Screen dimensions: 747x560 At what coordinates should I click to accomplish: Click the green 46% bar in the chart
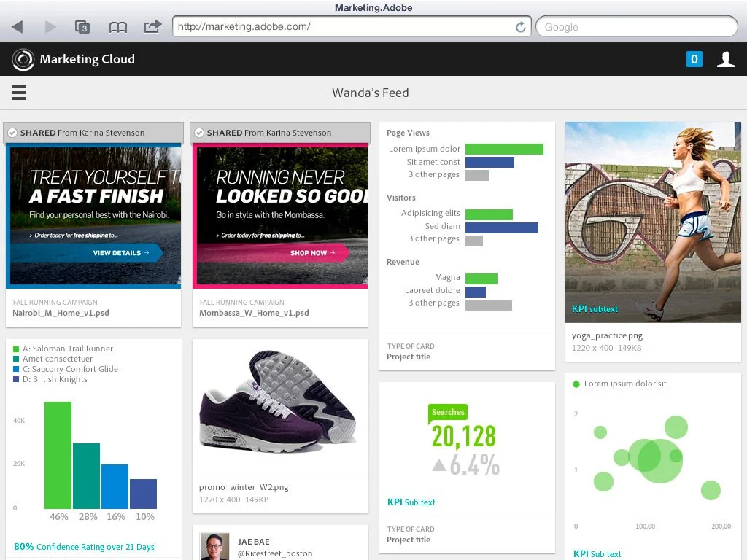(x=58, y=455)
